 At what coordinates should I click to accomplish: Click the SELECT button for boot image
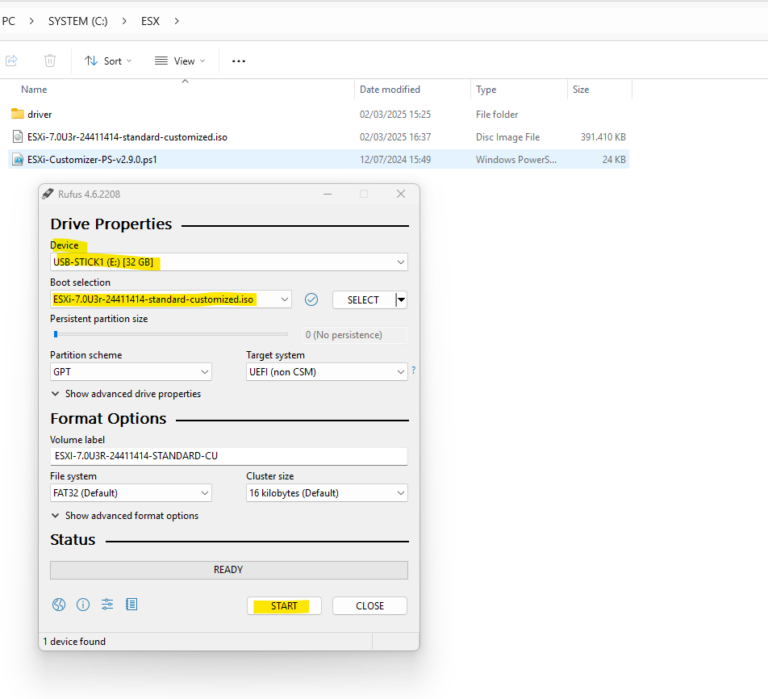(x=363, y=300)
